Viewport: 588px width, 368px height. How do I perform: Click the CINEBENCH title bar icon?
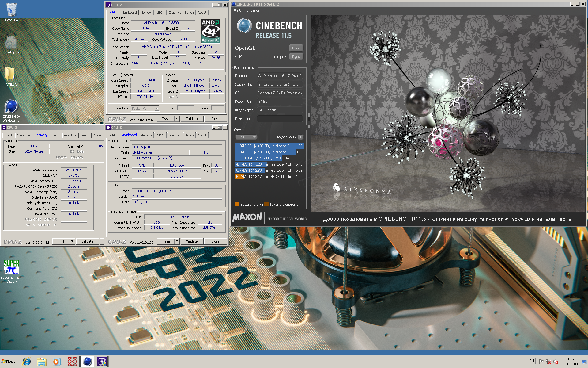click(234, 4)
